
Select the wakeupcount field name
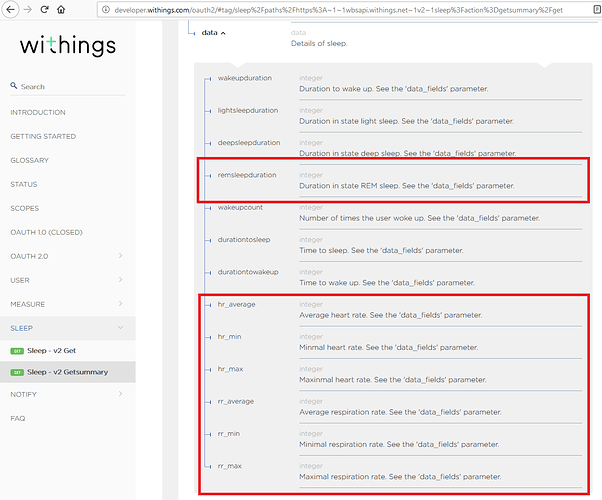240,207
